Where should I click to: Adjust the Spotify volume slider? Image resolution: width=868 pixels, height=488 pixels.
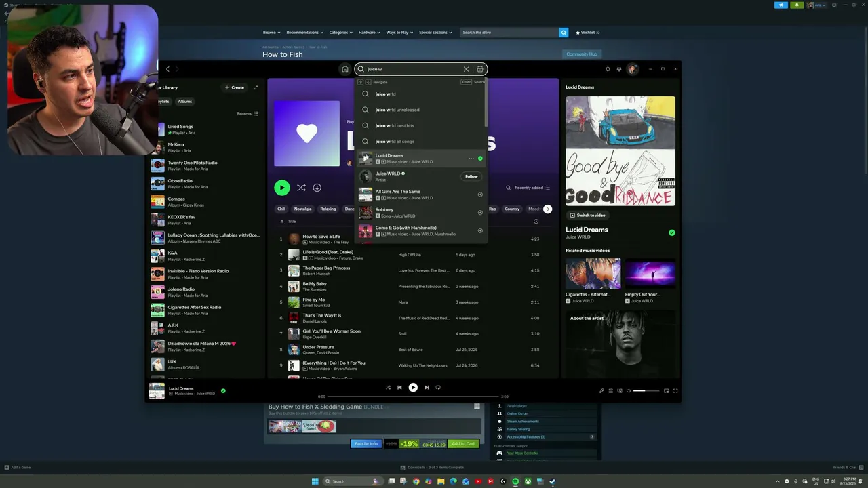pyautogui.click(x=646, y=391)
